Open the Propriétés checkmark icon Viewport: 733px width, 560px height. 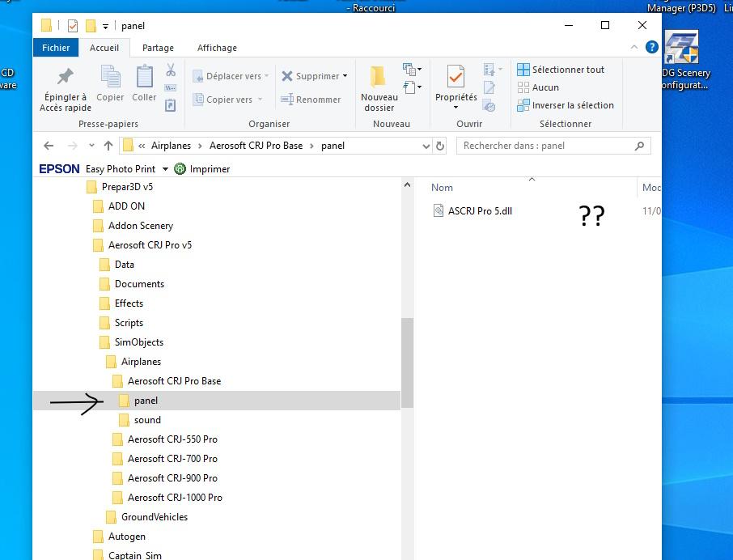point(455,76)
